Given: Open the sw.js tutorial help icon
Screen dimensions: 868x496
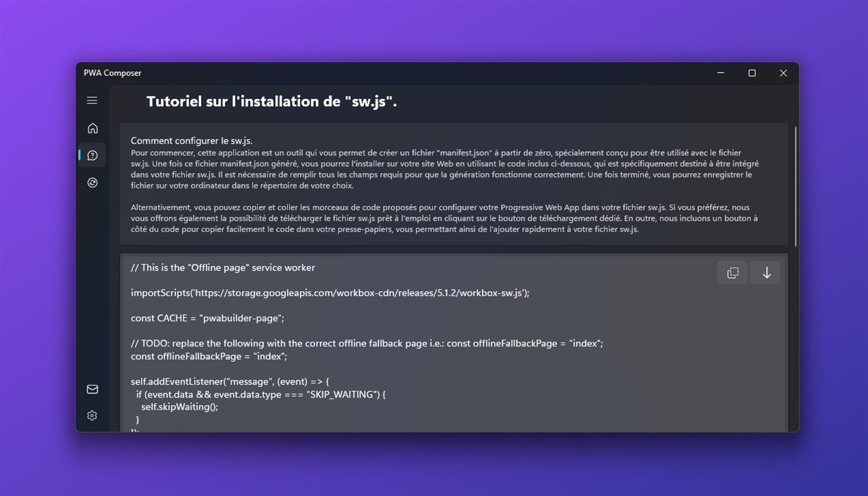Looking at the screenshot, I should 93,156.
